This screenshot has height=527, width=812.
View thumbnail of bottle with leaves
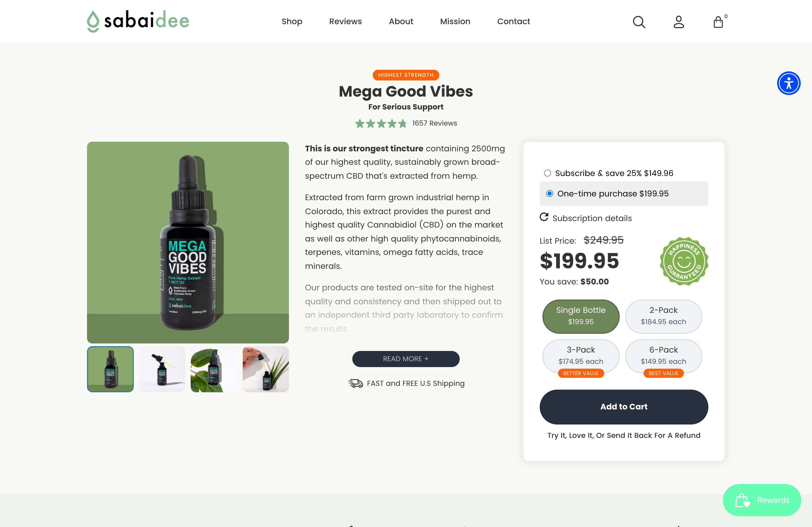coord(214,369)
